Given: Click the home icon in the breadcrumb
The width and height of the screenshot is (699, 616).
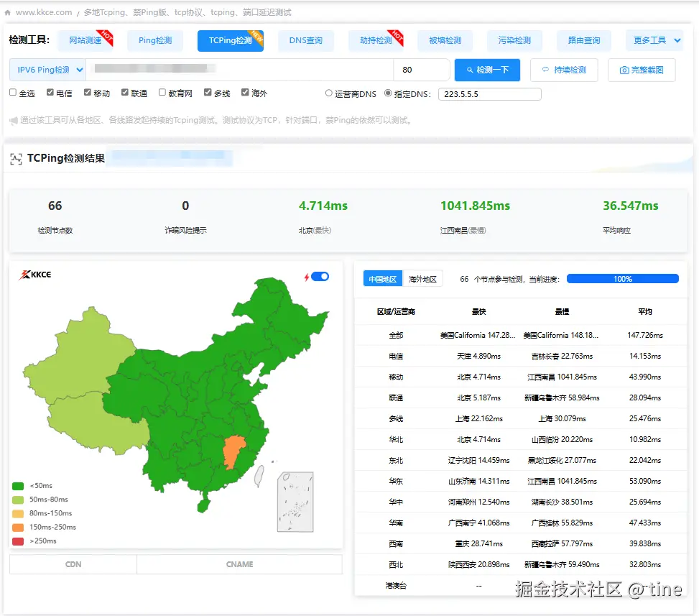Looking at the screenshot, I should [8, 13].
